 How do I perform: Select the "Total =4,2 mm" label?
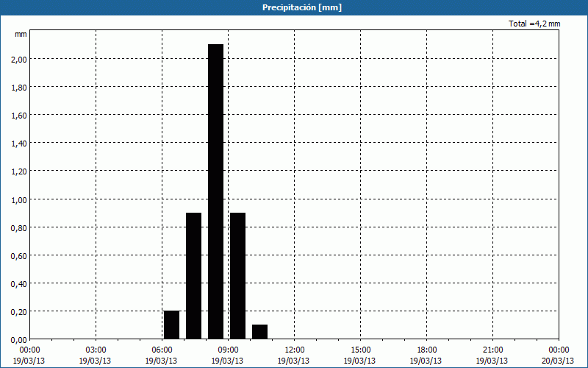(534, 24)
